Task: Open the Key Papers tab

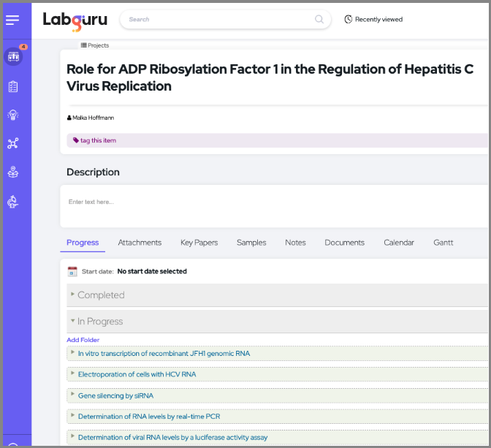Action: coord(199,243)
